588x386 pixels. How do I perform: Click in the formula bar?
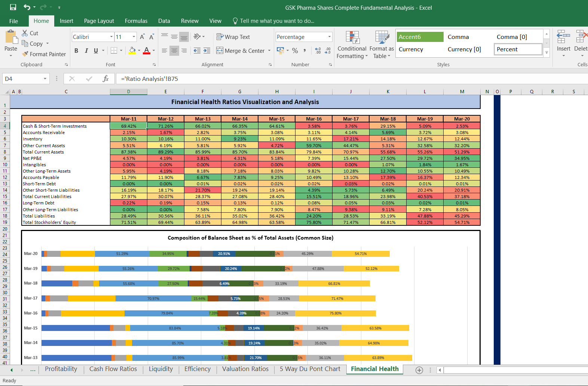tap(352, 79)
